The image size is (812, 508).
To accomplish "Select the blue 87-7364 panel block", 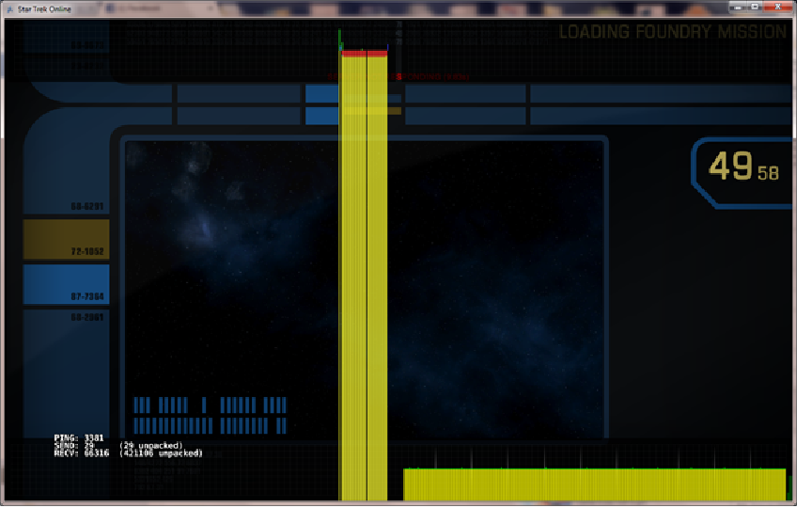I will pyautogui.click(x=67, y=284).
